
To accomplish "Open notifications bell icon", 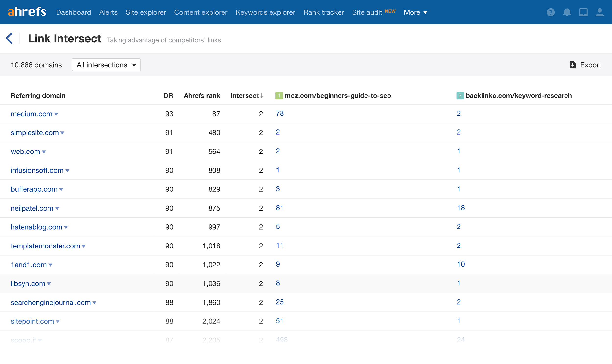I will coord(567,12).
